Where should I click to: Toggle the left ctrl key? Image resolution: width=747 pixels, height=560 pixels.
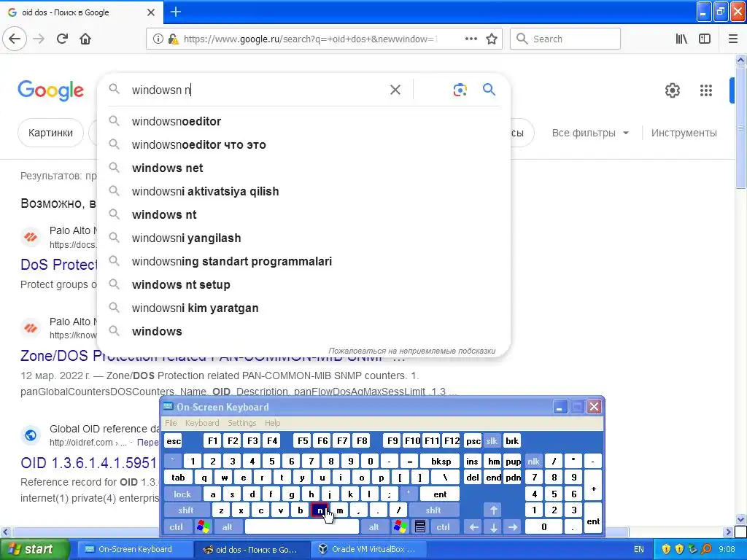(177, 526)
